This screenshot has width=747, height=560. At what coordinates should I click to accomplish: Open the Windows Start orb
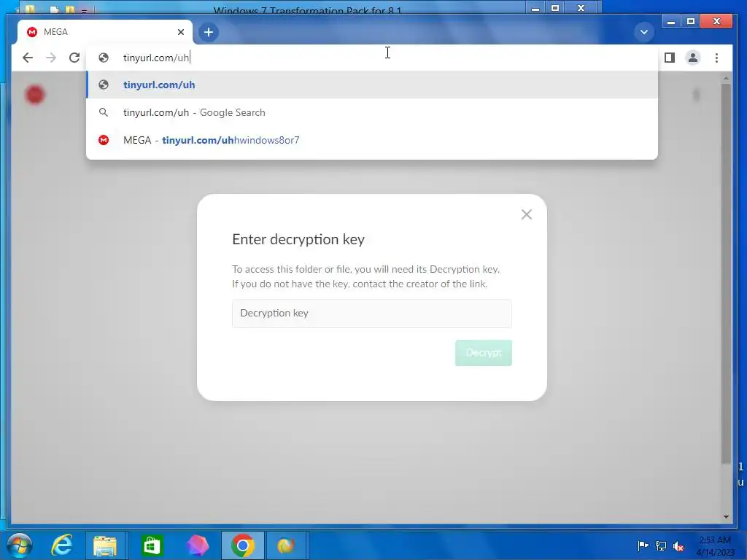click(20, 545)
